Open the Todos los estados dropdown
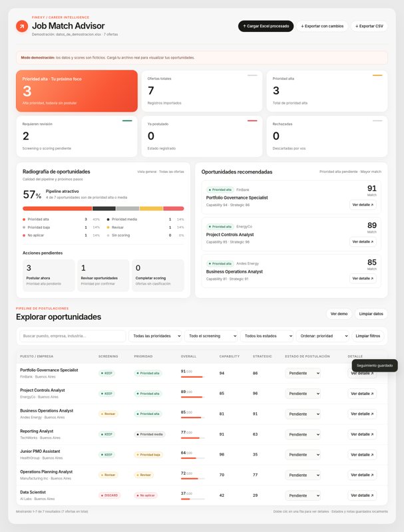The image size is (404, 532). (x=266, y=336)
